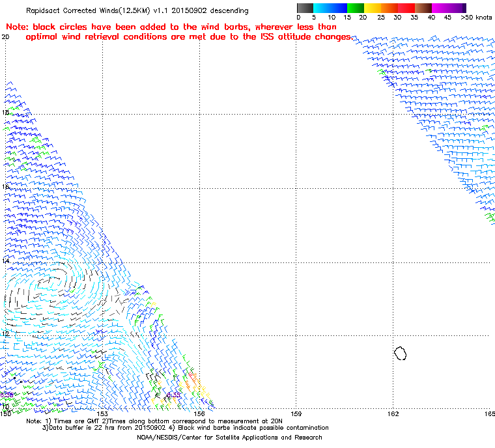Click the latitude label '20'
The width and height of the screenshot is (495, 448).
pyautogui.click(x=5, y=37)
